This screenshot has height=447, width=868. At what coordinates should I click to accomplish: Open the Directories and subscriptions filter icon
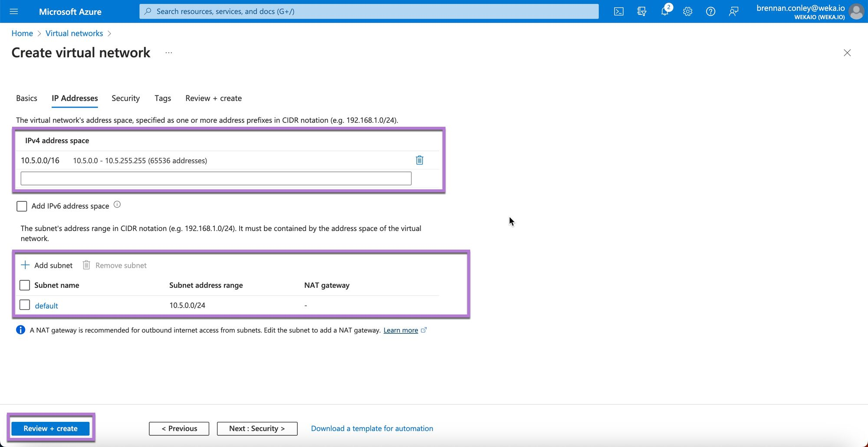(642, 11)
